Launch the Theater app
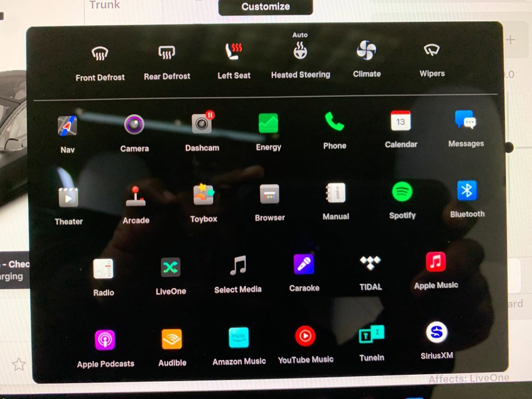 tap(68, 197)
